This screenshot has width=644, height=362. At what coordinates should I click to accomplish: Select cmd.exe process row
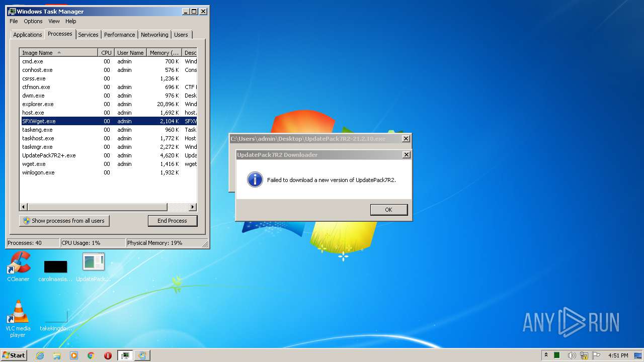coord(108,61)
